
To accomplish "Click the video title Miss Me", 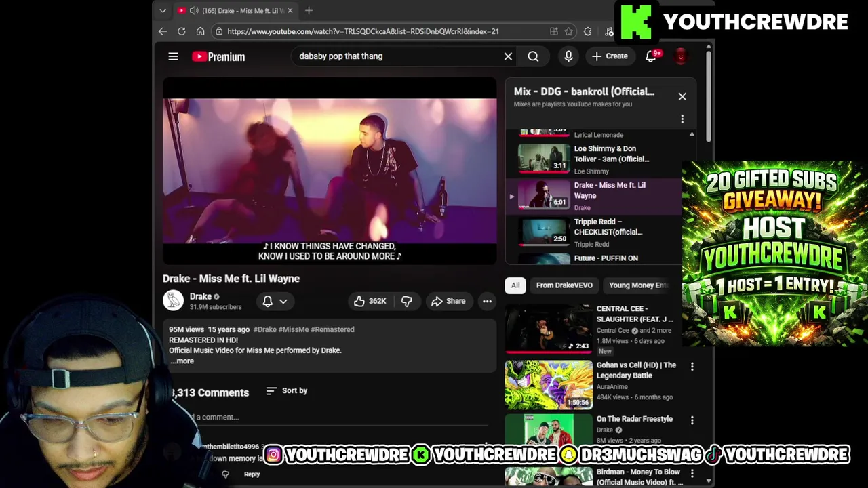I will [231, 279].
